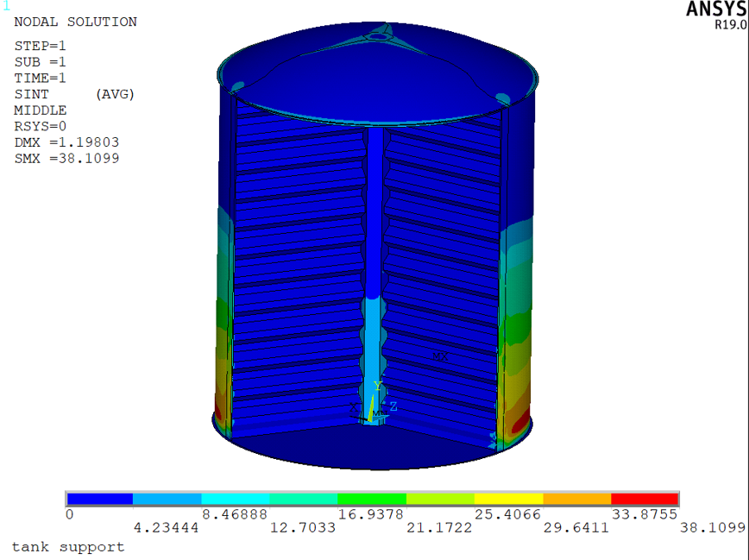Click the legend value 8.46888

click(235, 514)
